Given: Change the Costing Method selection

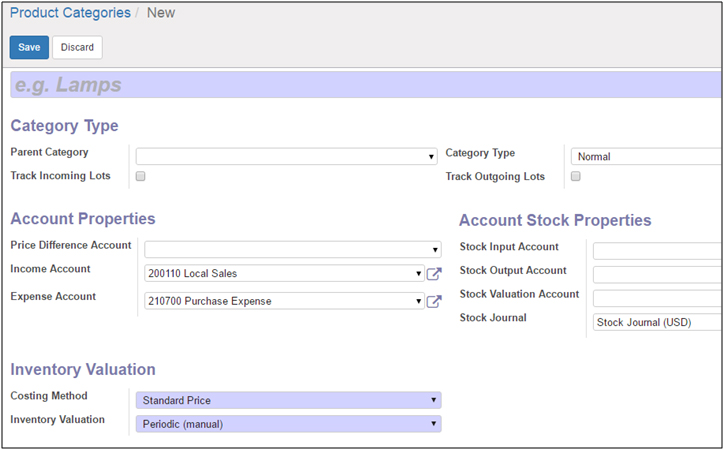Looking at the screenshot, I should pyautogui.click(x=288, y=400).
